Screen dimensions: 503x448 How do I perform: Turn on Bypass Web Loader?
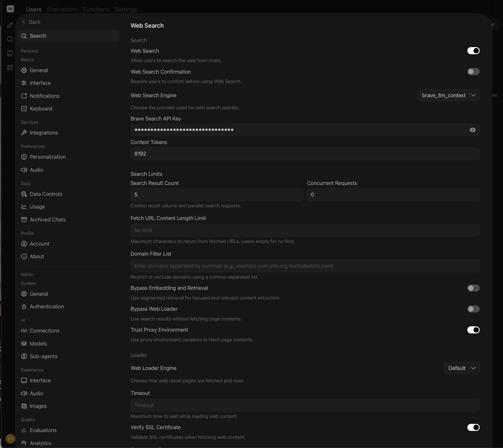pos(473,309)
